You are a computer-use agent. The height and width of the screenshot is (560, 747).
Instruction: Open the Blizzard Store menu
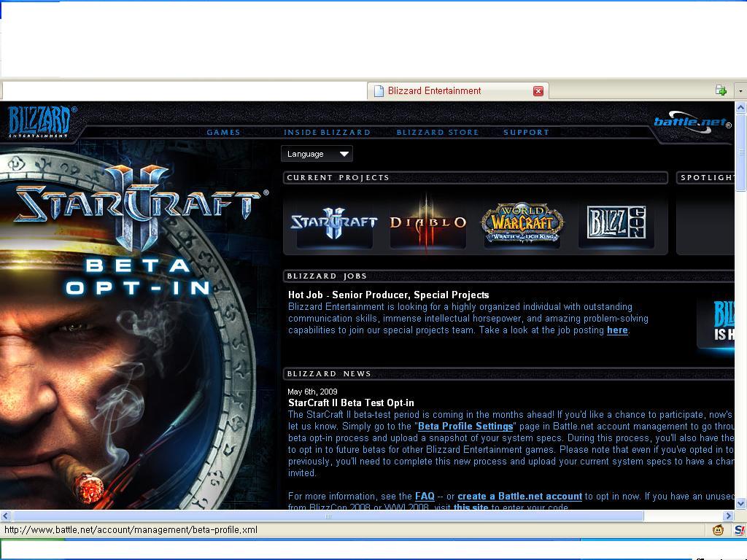(x=437, y=133)
